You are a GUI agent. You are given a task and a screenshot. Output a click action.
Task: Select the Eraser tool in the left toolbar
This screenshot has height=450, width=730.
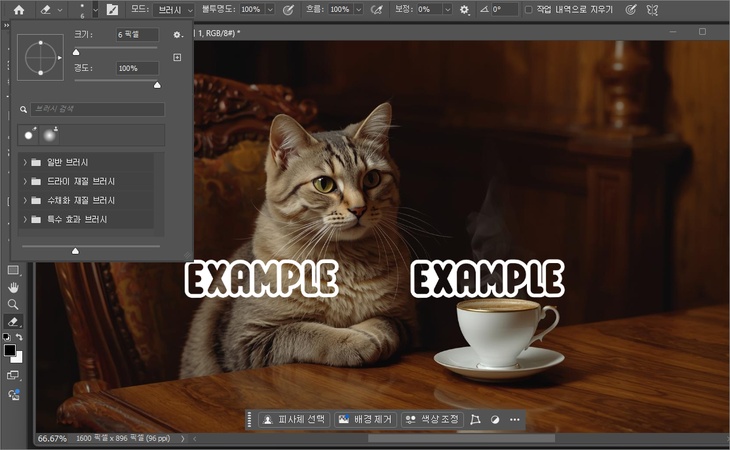coord(13,322)
